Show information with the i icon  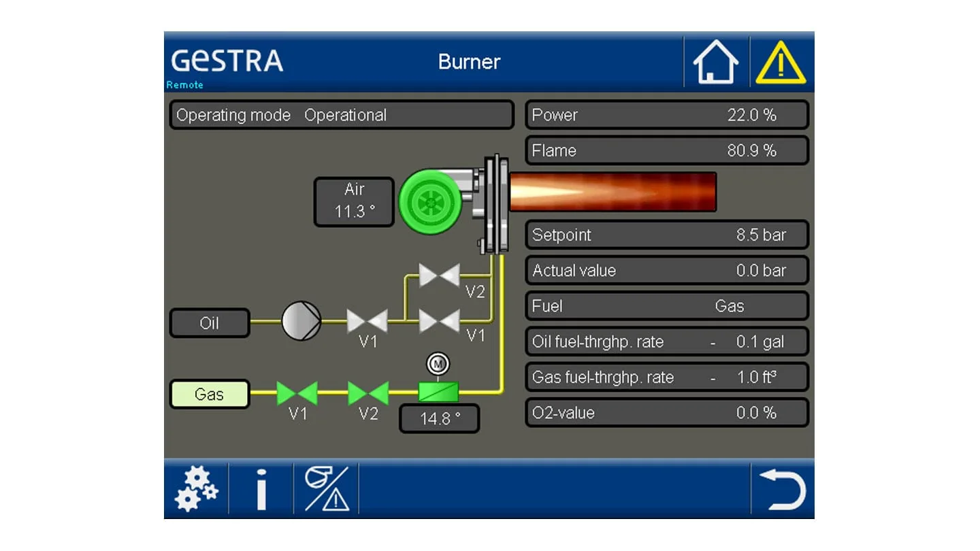tap(261, 488)
